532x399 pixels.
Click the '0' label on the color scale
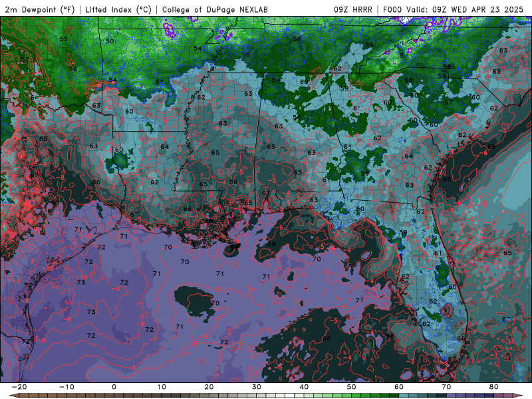pos(114,387)
